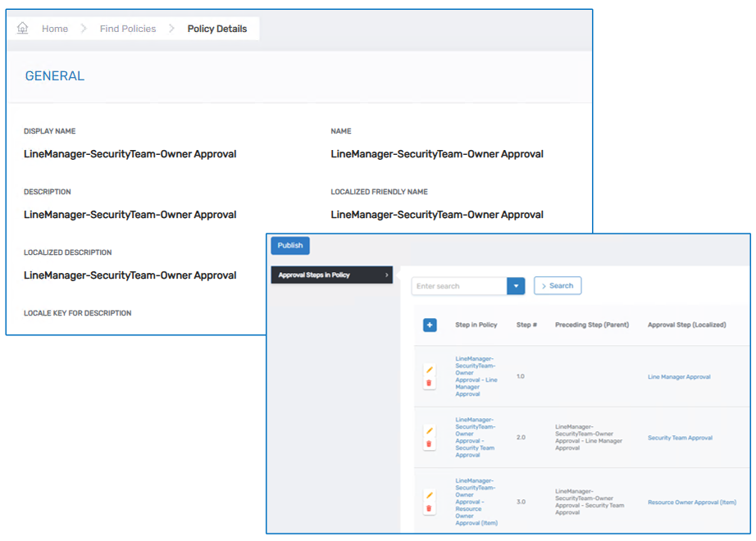The width and height of the screenshot is (756, 541).
Task: Edit the Line Manager Approval step row
Action: (x=429, y=370)
